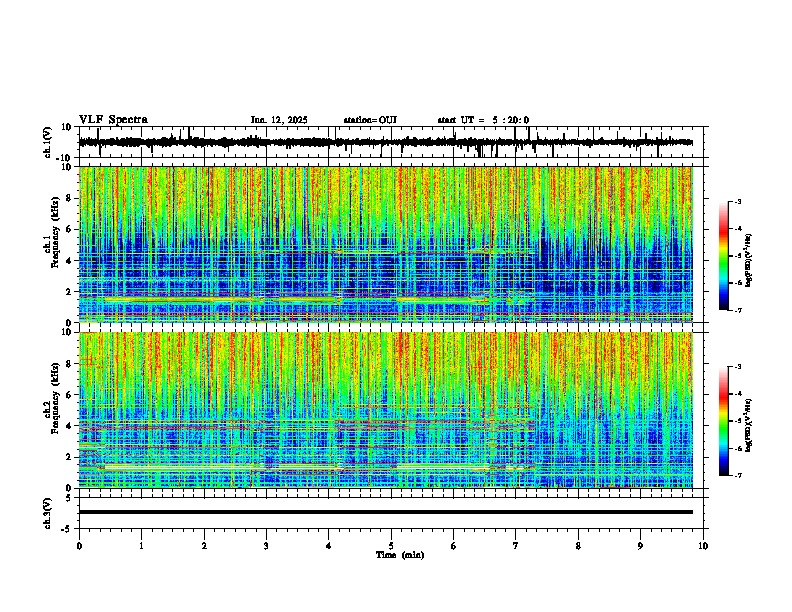Screen dimensions: 792x612
Task: Click the ch.1 spectrogram '4' kHz tick
Action: (x=70, y=261)
